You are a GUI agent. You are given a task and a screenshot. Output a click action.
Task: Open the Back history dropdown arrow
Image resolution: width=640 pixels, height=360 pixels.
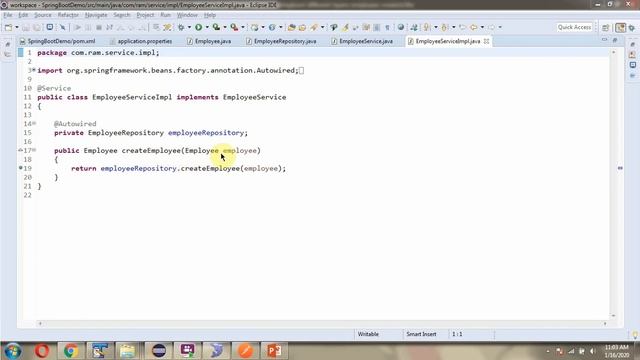482,27
